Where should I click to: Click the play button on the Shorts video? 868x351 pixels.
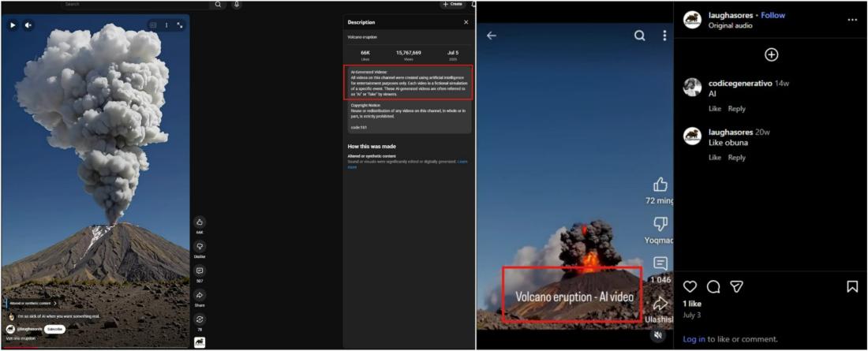pos(13,25)
